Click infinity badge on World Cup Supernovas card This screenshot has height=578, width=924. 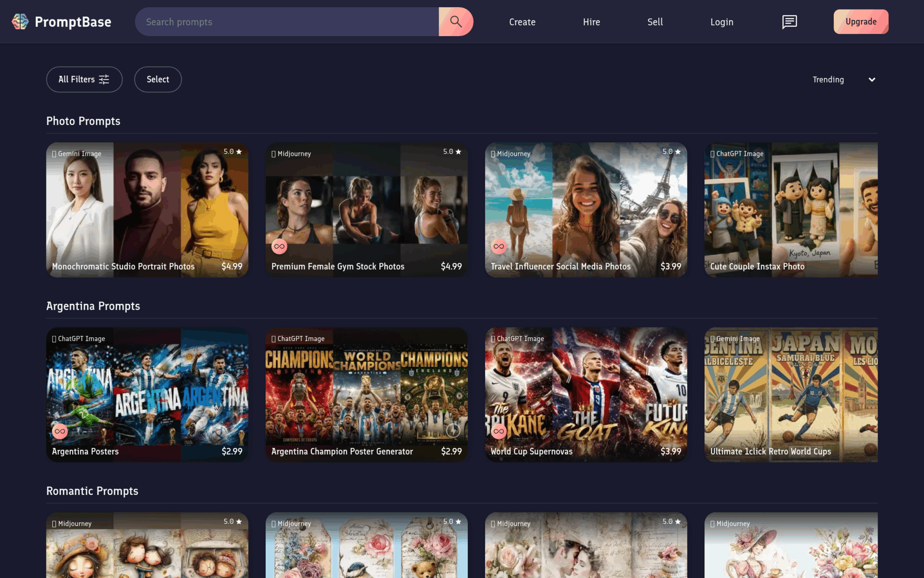(x=499, y=431)
